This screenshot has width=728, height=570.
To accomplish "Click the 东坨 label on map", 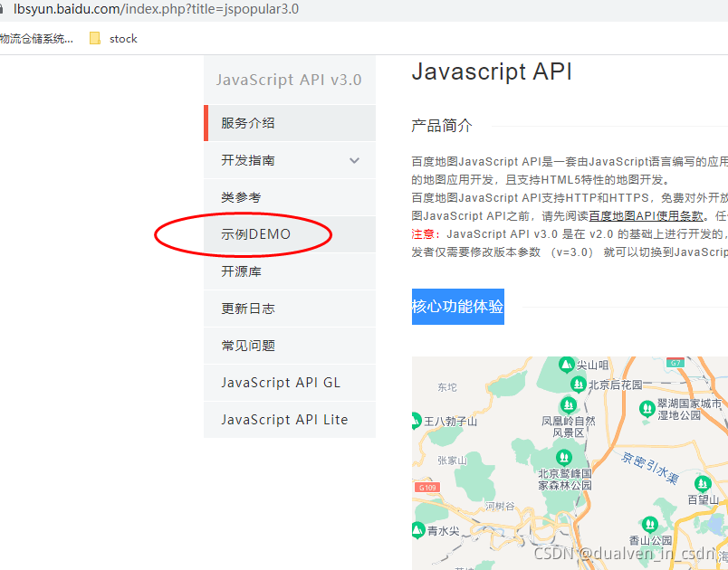I will pyautogui.click(x=447, y=387).
